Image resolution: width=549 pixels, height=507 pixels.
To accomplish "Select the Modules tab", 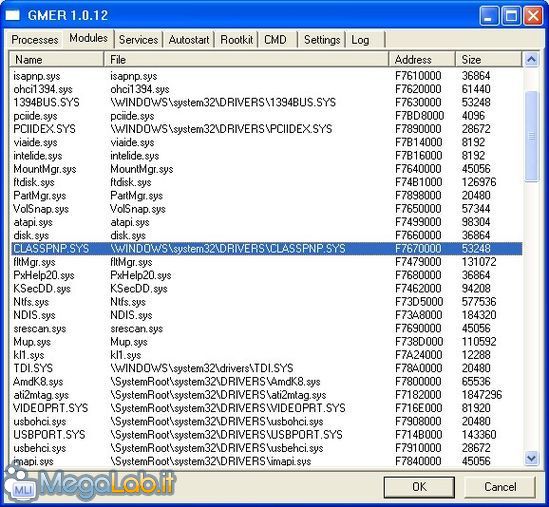I will click(88, 38).
